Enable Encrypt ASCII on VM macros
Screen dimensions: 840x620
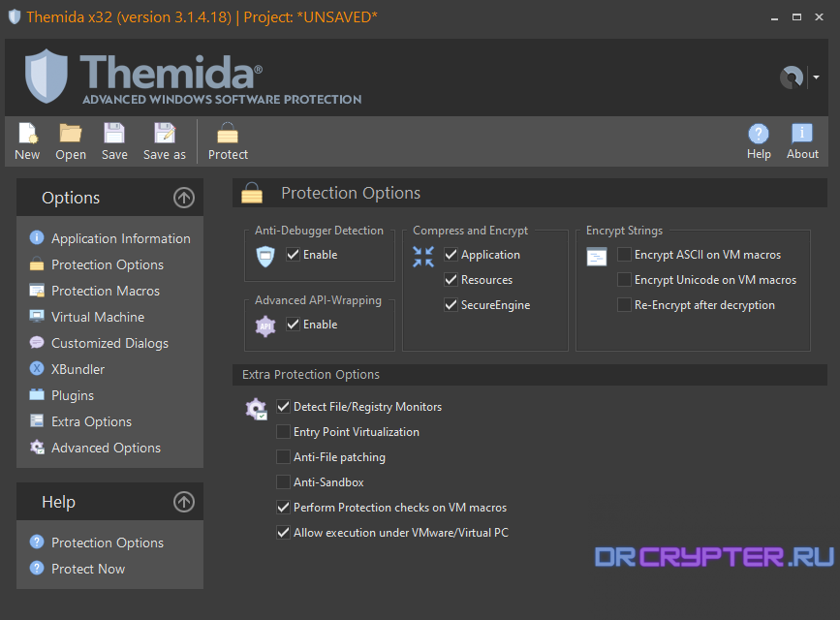pos(624,254)
